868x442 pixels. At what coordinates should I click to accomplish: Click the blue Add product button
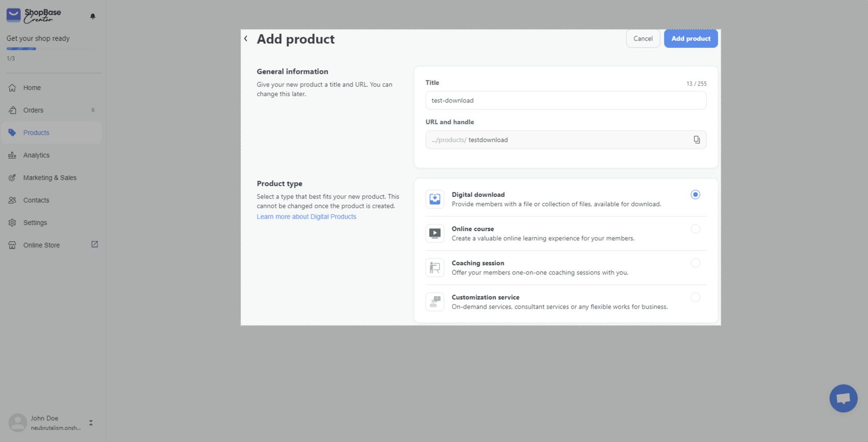[x=691, y=39]
